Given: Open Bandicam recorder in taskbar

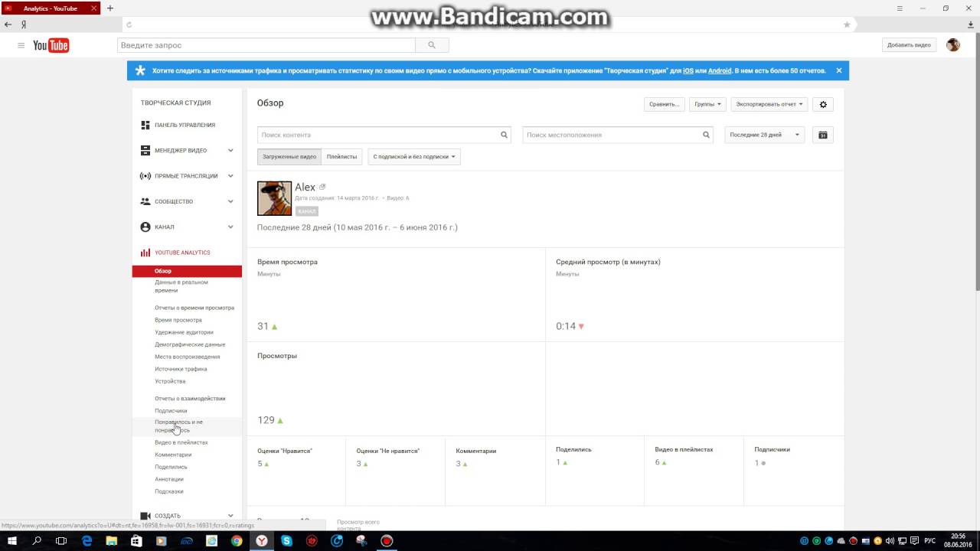Looking at the screenshot, I should (x=387, y=541).
